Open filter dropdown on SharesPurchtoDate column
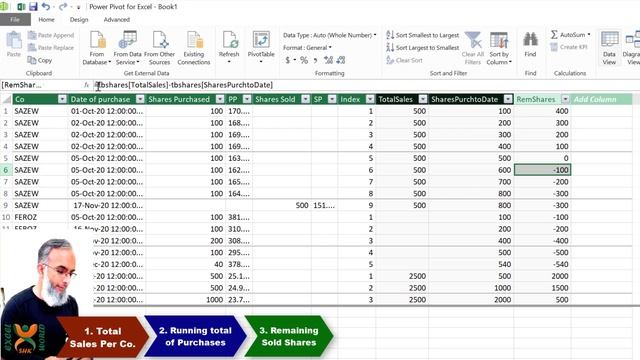The width and height of the screenshot is (640, 360). pos(508,99)
